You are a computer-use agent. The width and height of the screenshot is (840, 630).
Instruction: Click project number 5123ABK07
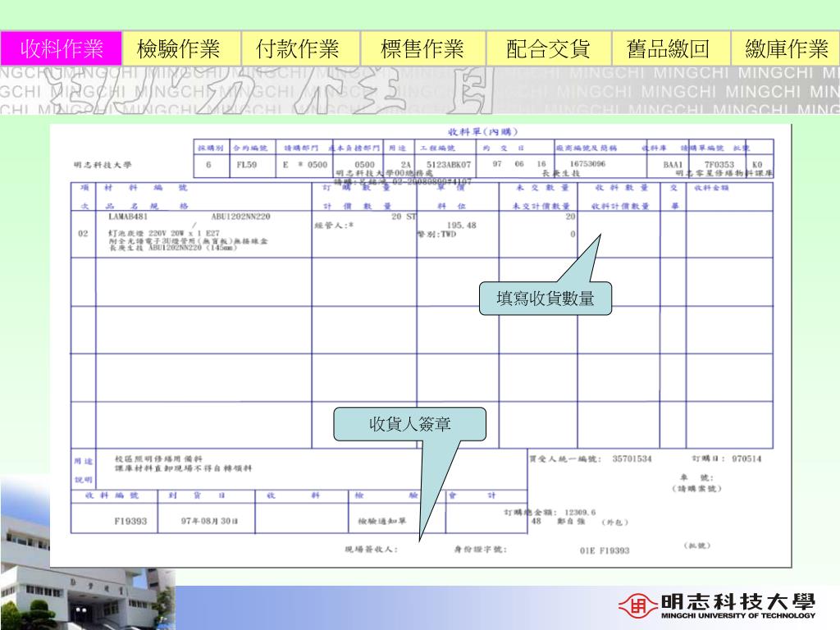(449, 164)
